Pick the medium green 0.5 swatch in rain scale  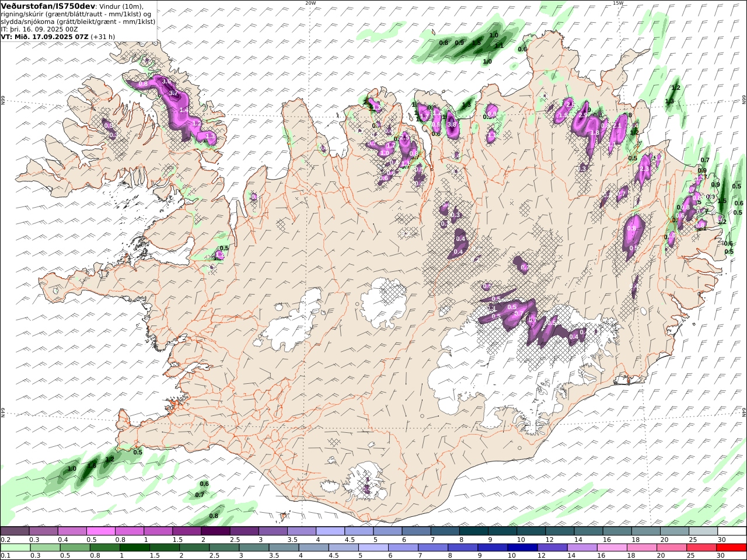coord(75,548)
